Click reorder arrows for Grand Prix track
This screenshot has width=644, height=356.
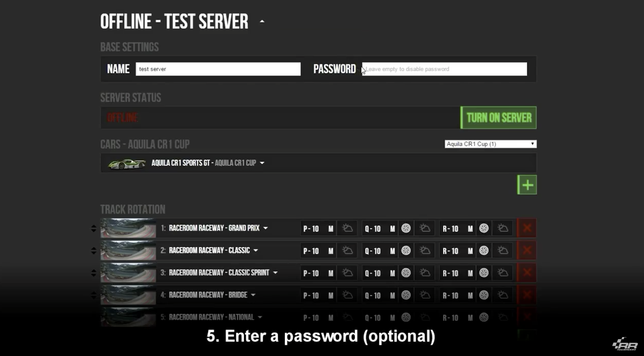(93, 228)
